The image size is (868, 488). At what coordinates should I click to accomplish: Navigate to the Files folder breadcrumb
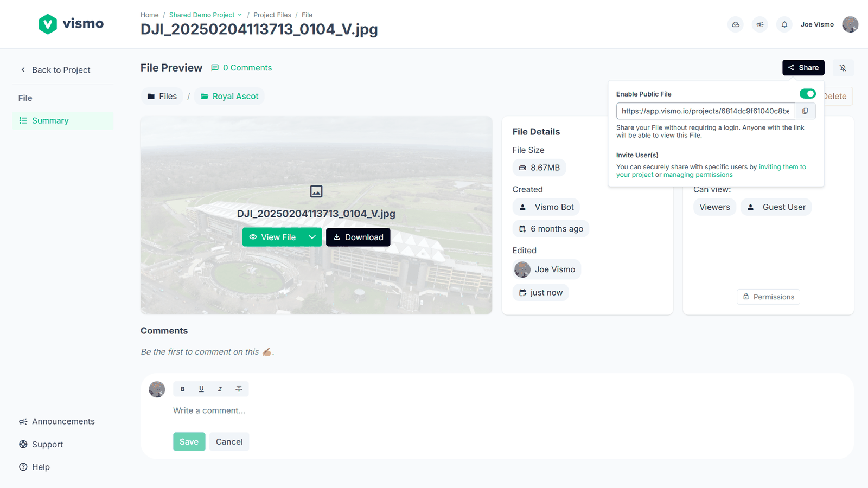coord(162,96)
